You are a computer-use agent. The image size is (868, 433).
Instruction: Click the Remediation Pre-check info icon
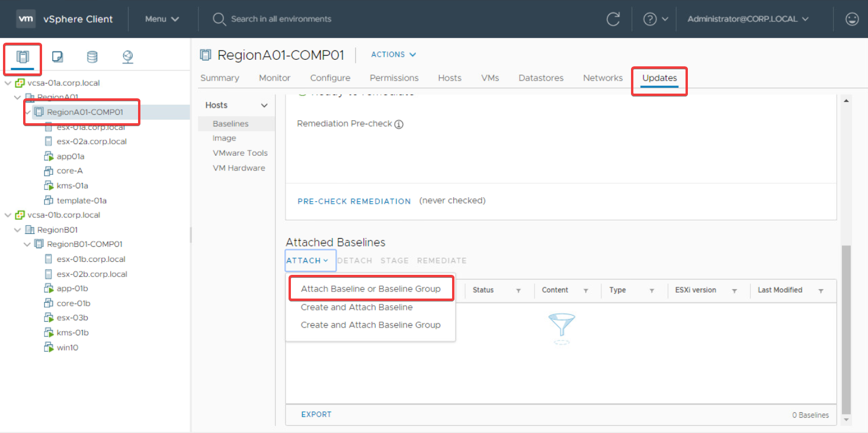pos(399,124)
